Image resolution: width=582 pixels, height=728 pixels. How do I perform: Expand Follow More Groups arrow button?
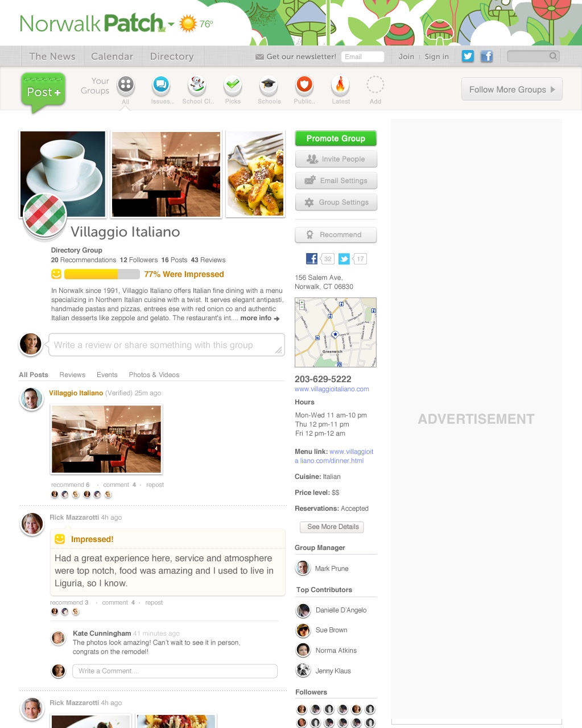512,89
